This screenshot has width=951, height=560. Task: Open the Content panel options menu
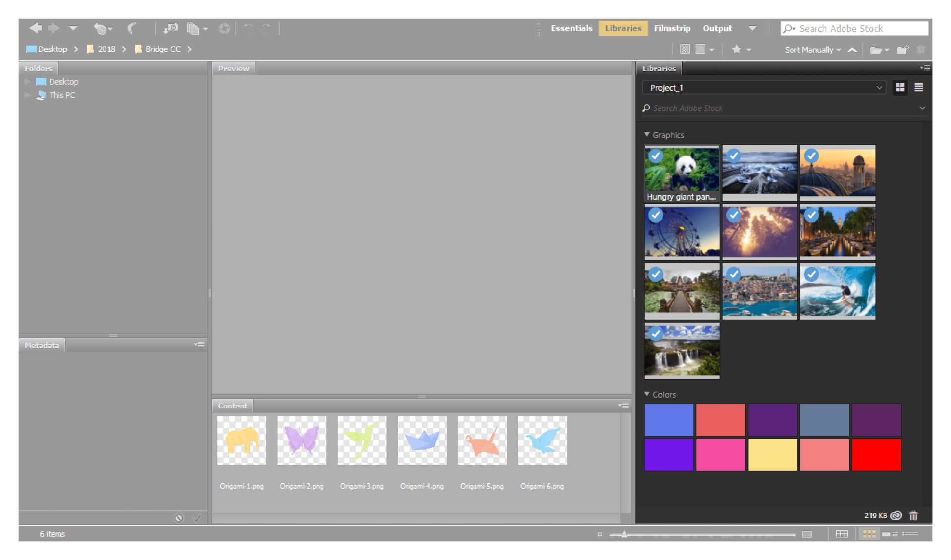coord(624,405)
